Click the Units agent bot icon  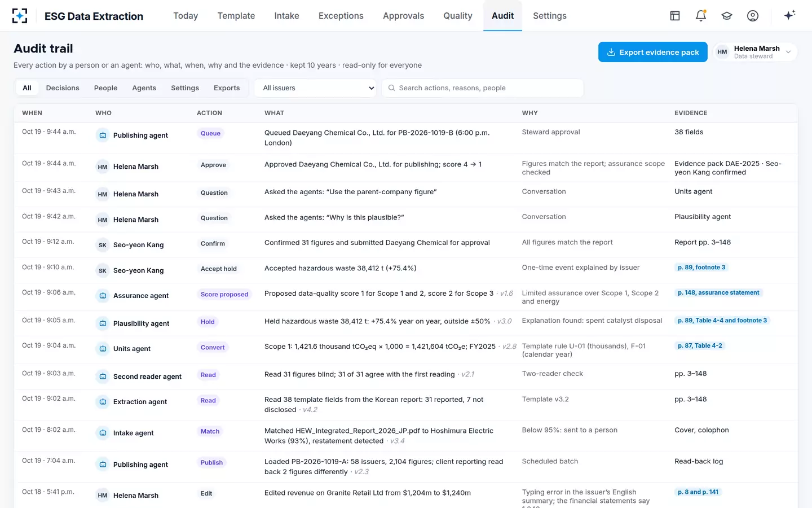point(103,349)
